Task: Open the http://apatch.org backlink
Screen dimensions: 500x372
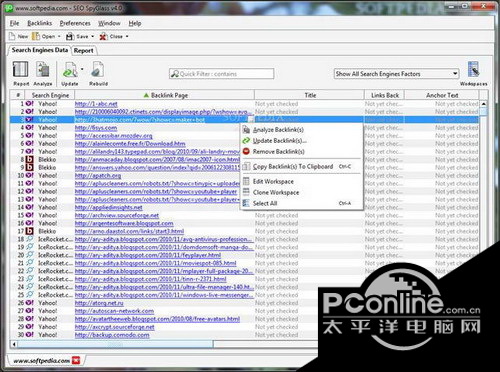Action: (x=98, y=175)
